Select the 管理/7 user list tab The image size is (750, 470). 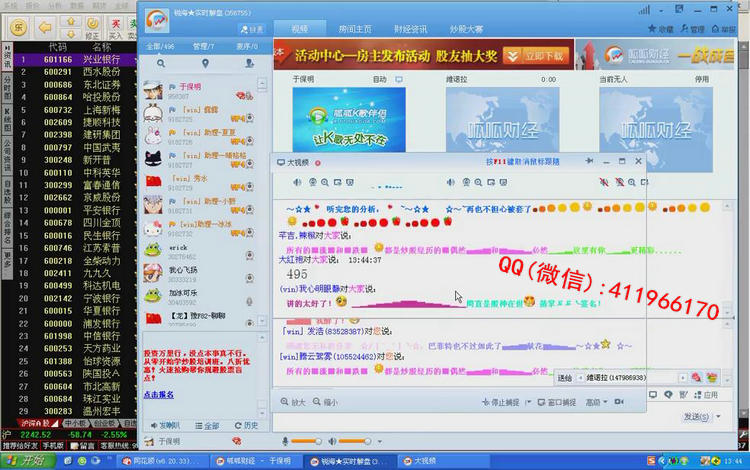203,46
